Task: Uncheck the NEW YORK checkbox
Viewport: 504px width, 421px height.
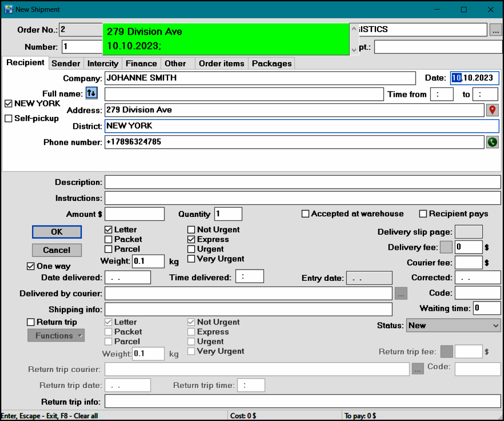Action: [x=9, y=104]
